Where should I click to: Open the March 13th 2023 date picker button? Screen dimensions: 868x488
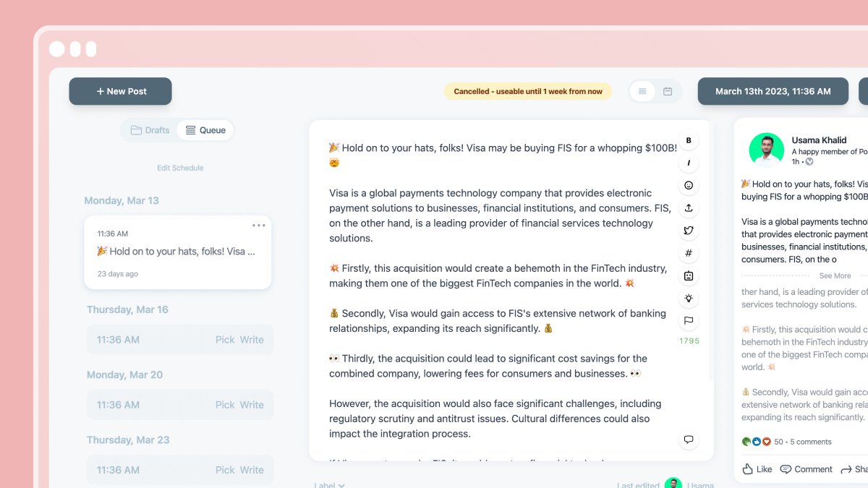click(773, 91)
